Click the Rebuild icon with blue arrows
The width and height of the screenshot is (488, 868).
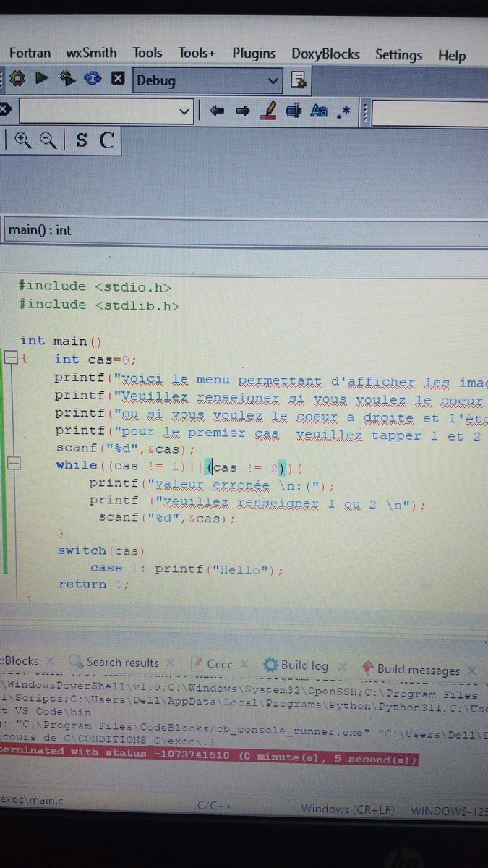pos(93,78)
